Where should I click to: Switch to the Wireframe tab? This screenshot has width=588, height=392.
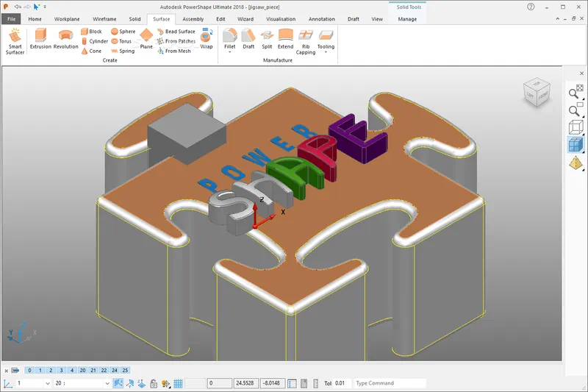pos(104,19)
